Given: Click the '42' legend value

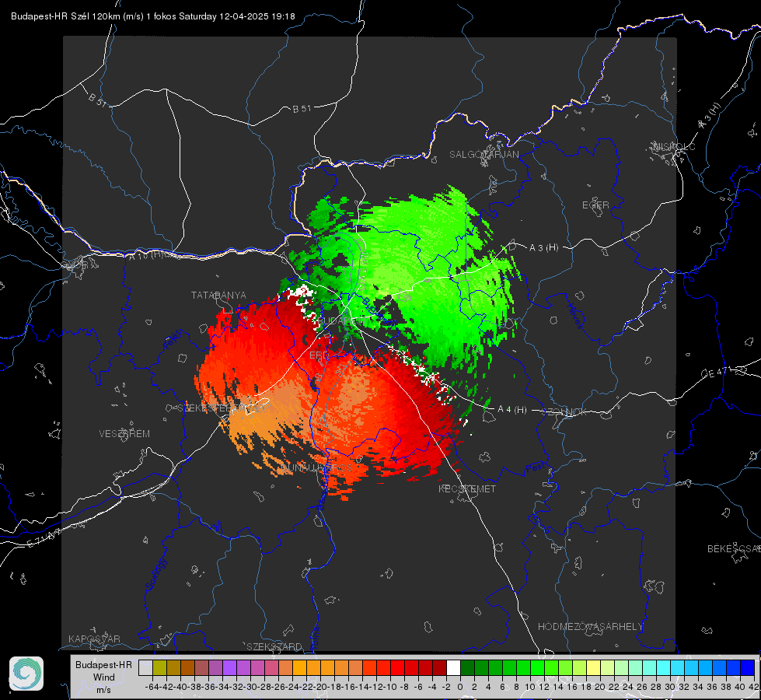Looking at the screenshot, I should coord(753,687).
